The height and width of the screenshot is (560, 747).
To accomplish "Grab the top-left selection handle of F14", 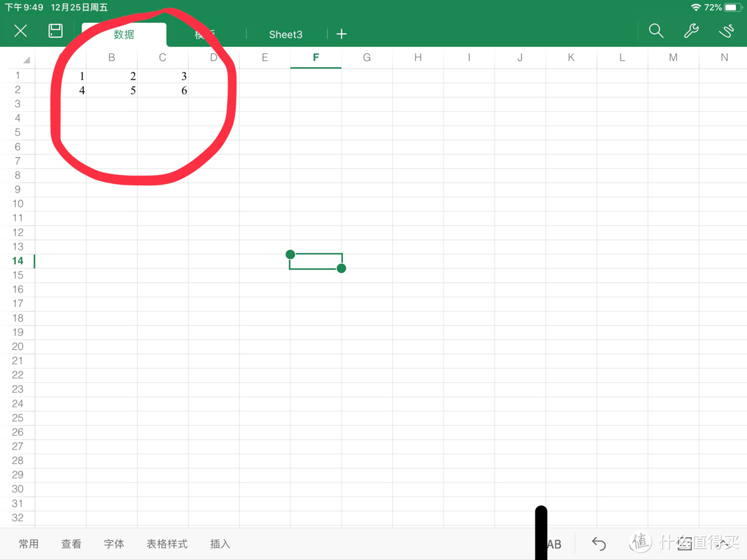I will pyautogui.click(x=290, y=254).
